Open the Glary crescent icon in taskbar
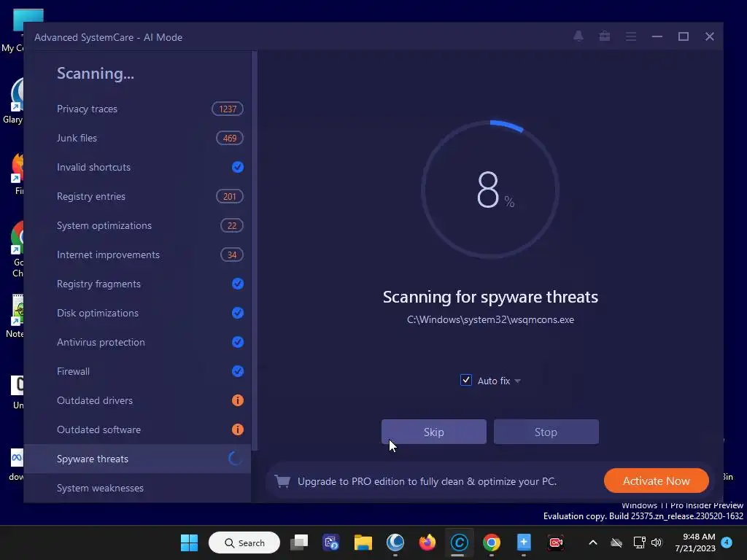The image size is (747, 560). click(395, 542)
